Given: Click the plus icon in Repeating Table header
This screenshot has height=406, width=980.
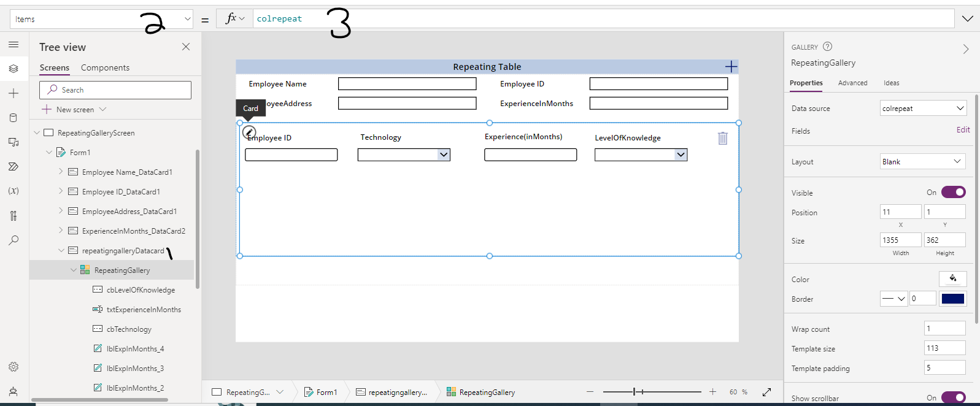Looking at the screenshot, I should coord(731,67).
